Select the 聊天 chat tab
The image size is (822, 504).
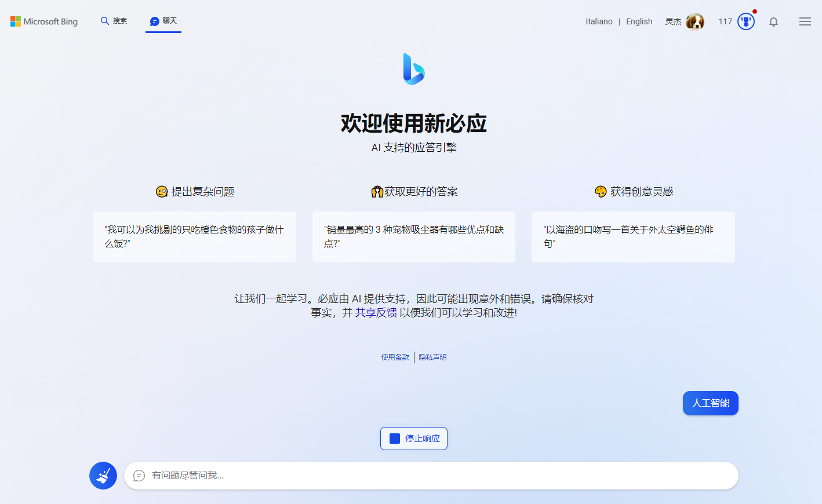[x=163, y=21]
